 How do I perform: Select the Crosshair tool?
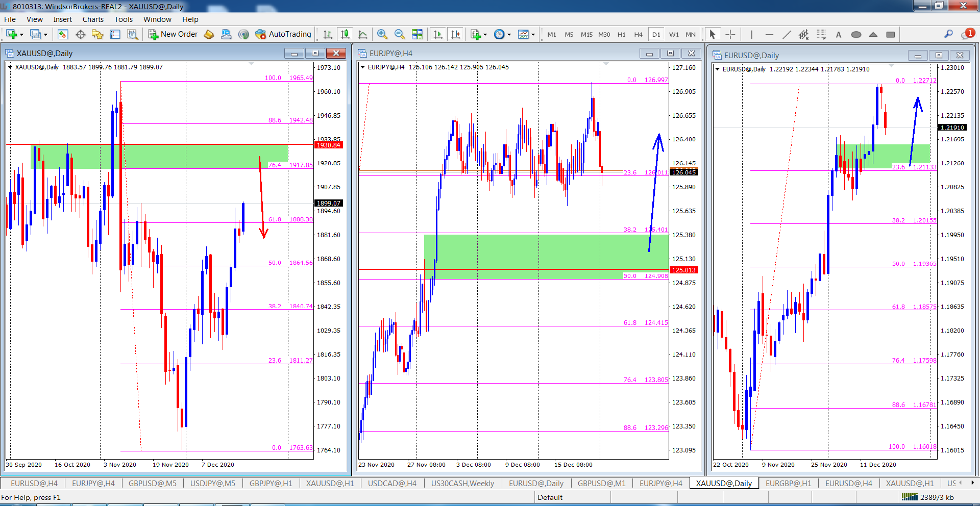(x=730, y=34)
